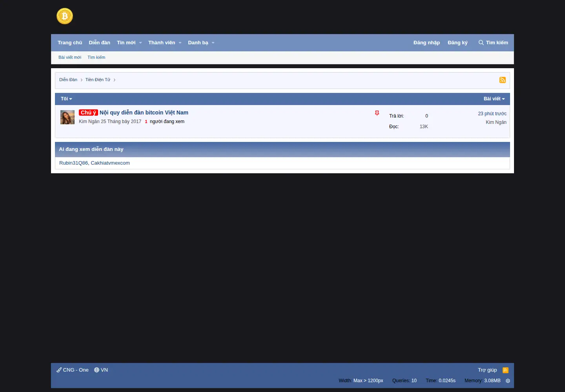Viewport: 565px width, 392px height.
Task: Open last poster Kim Ngân at right
Action: (496, 122)
